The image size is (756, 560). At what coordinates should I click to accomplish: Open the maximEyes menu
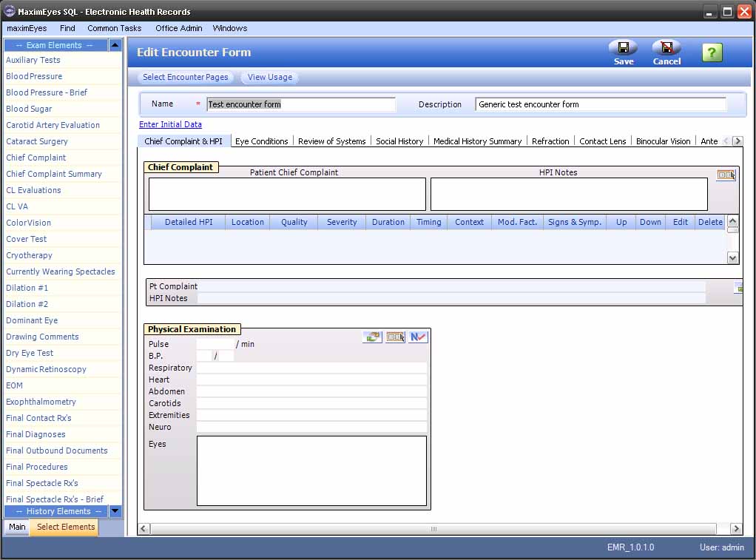[27, 28]
